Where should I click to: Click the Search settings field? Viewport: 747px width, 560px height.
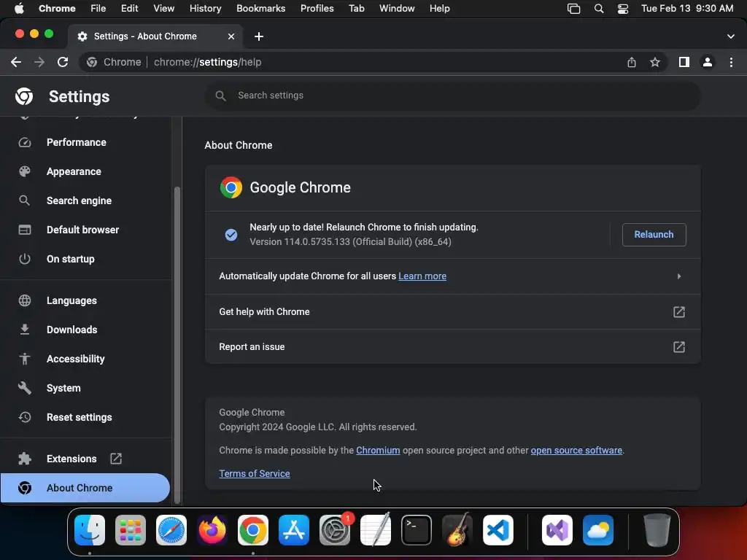(452, 96)
